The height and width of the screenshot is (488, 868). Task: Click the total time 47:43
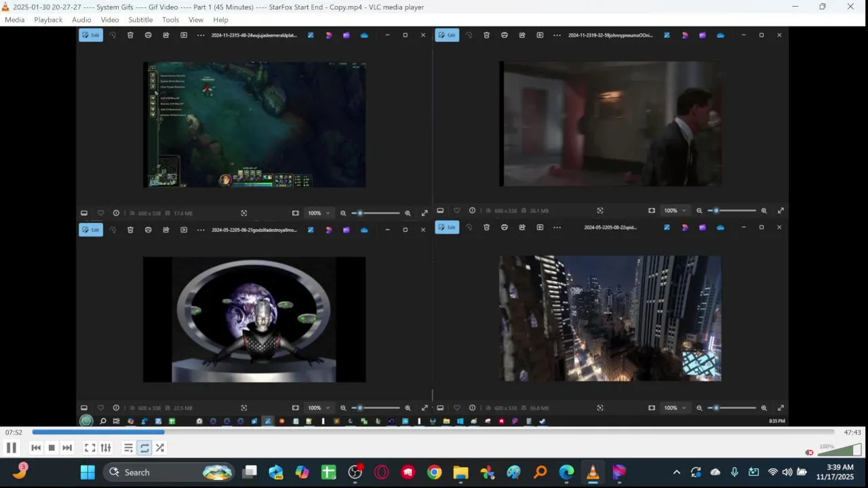852,432
